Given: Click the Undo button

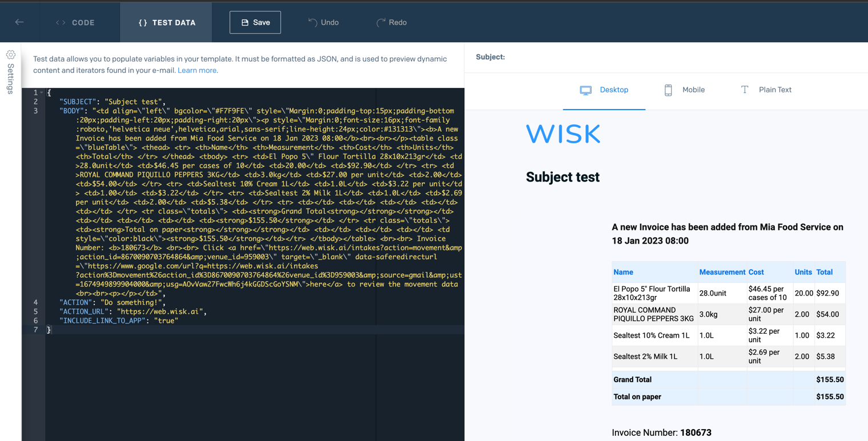Looking at the screenshot, I should tap(323, 22).
